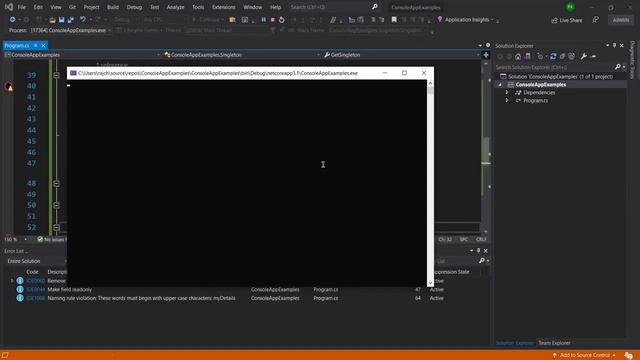Toggle auto-hide pin on Solution Explorer
The height and width of the screenshot is (360, 640).
click(x=614, y=45)
